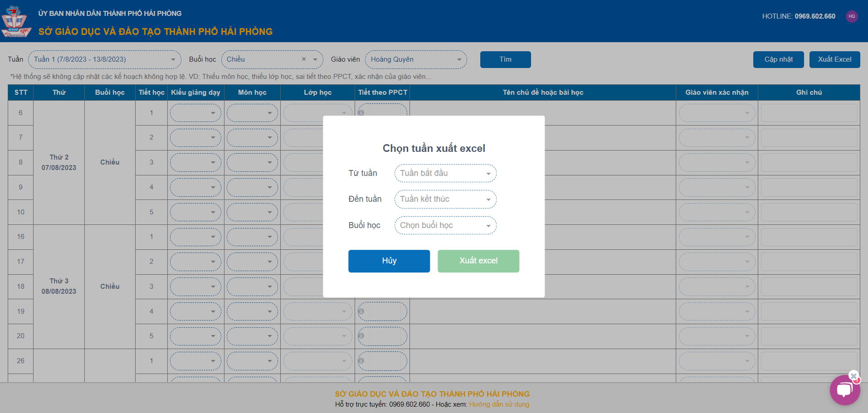Click the Hải Phòng education department logo

[x=16, y=21]
